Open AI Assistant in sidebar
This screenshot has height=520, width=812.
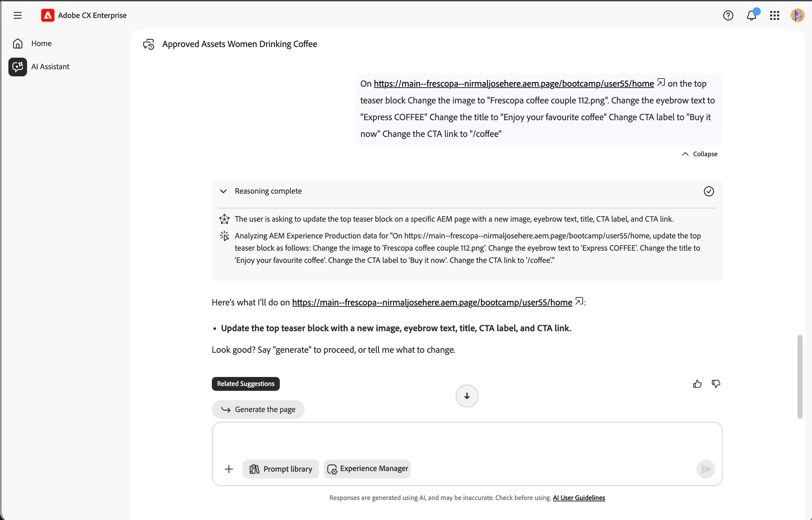pyautogui.click(x=39, y=67)
